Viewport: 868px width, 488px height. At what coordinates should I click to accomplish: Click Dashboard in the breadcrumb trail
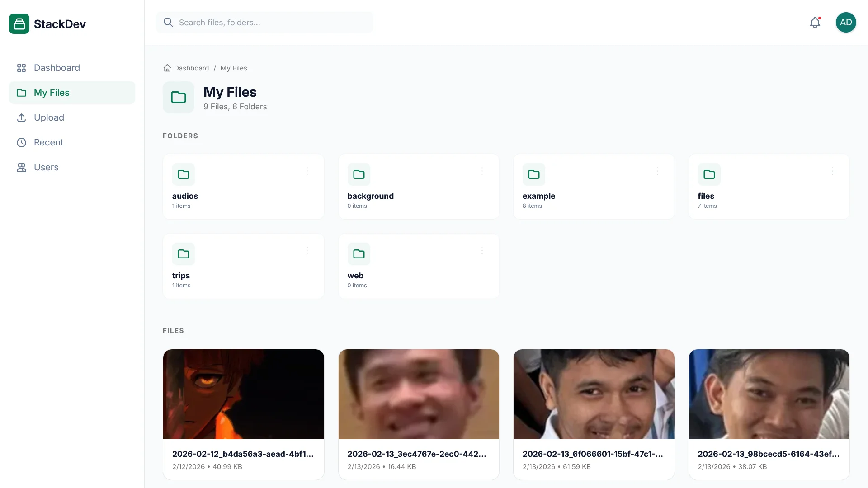coord(191,68)
